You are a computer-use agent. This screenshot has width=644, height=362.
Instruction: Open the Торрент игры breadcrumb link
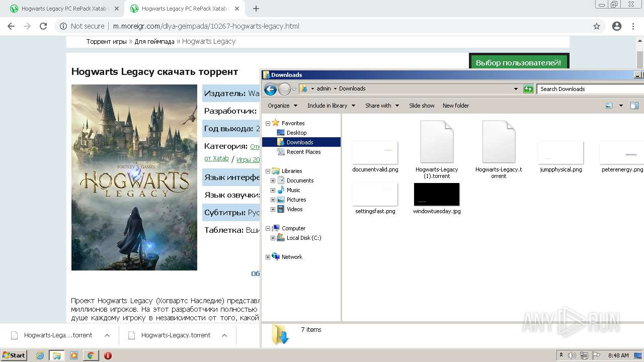point(106,41)
